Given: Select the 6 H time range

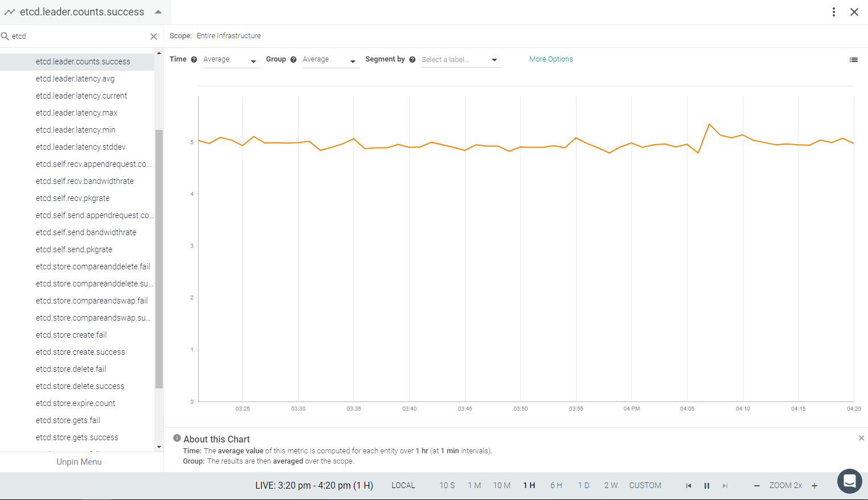Looking at the screenshot, I should (x=556, y=486).
